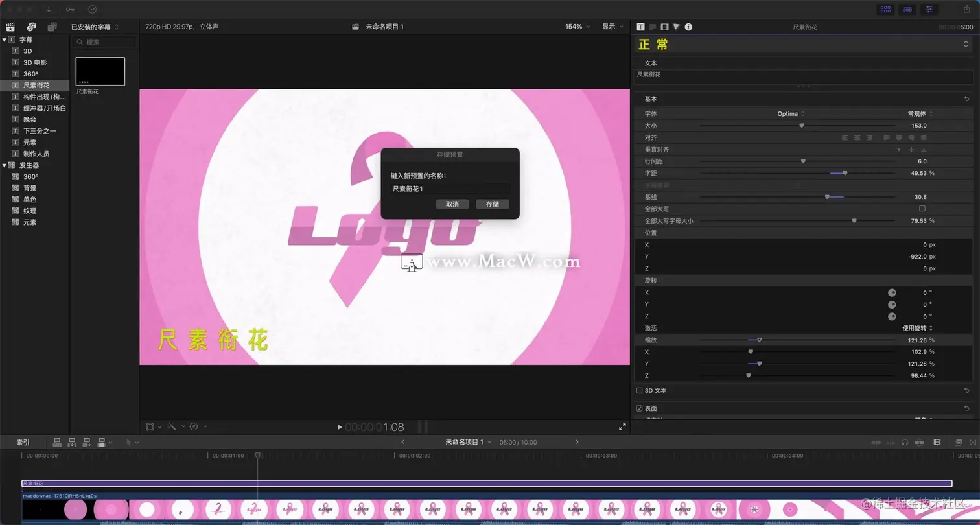
Task: Go to next timeline history arrow
Action: (577, 442)
